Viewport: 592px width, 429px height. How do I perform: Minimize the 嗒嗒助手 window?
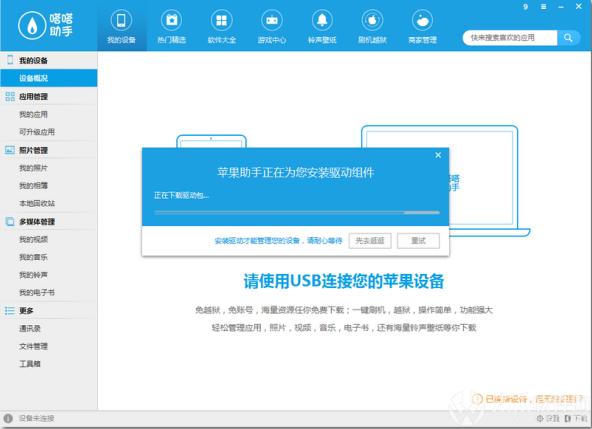pyautogui.click(x=561, y=7)
